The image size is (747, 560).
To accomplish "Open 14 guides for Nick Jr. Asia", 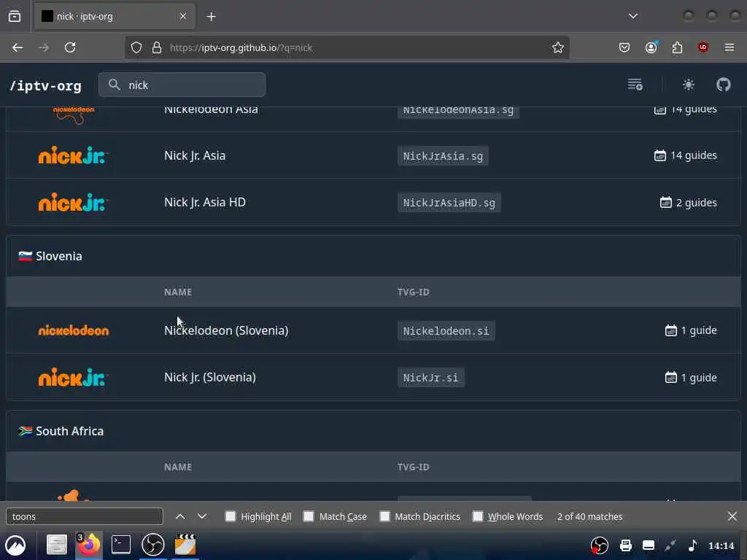I will coord(686,155).
